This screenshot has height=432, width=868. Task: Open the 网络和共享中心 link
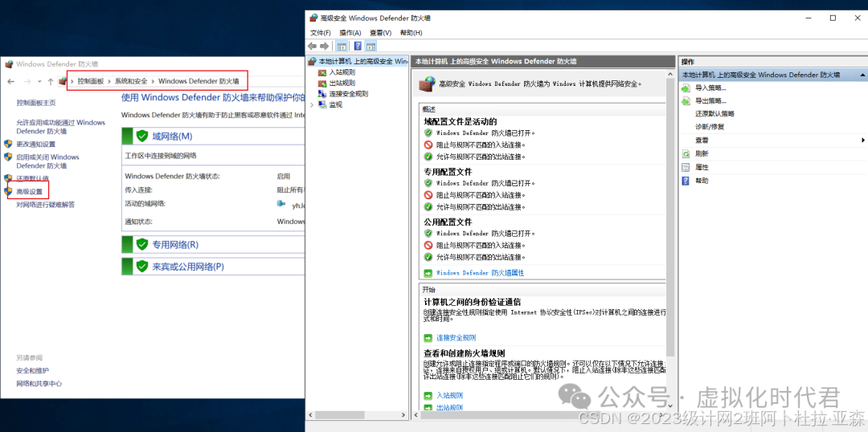pyautogui.click(x=39, y=383)
